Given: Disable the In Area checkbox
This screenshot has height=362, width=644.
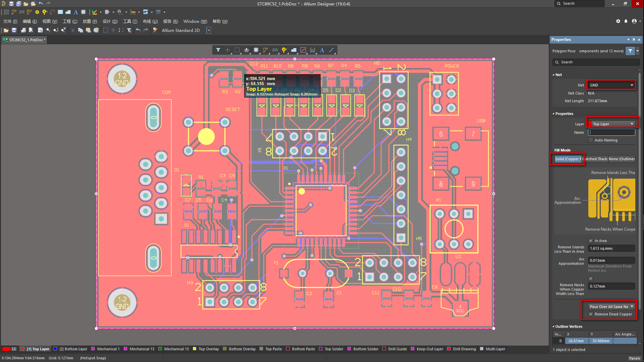Looking at the screenshot, I should coord(591,241).
